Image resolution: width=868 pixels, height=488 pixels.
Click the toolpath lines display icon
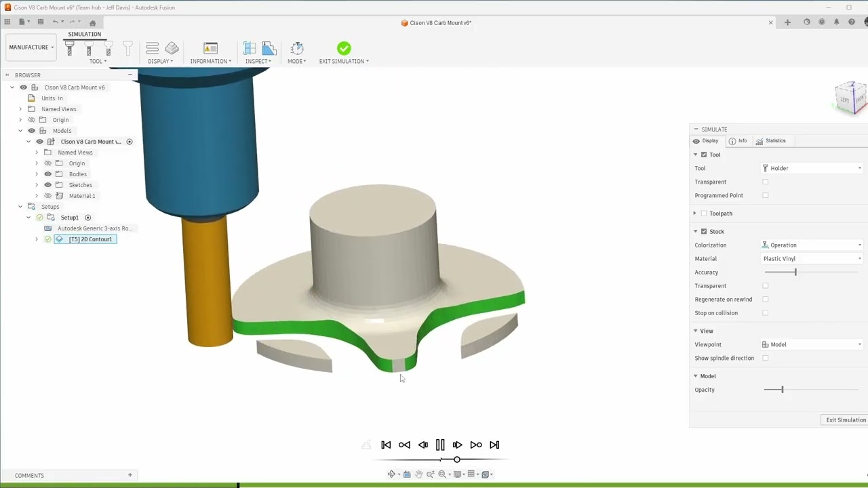[153, 48]
